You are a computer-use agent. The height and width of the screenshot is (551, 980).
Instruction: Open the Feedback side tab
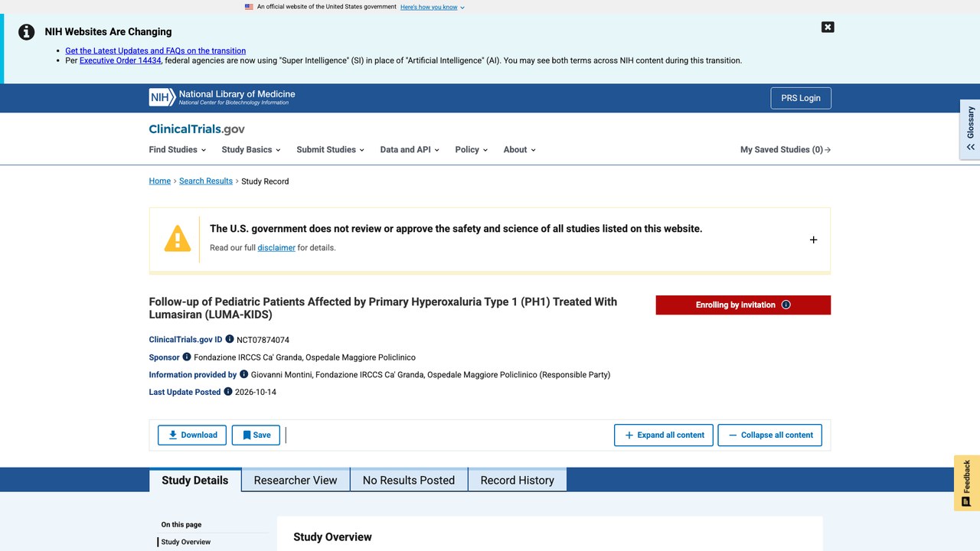click(x=967, y=483)
